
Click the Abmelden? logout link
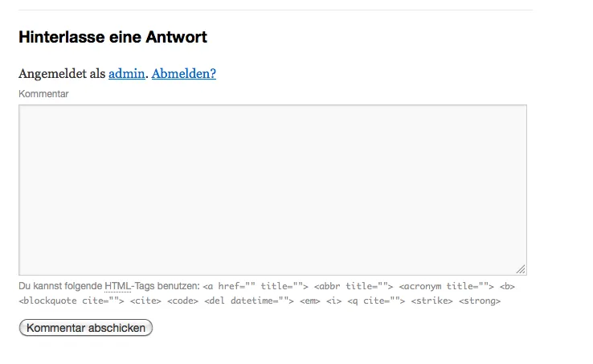184,73
